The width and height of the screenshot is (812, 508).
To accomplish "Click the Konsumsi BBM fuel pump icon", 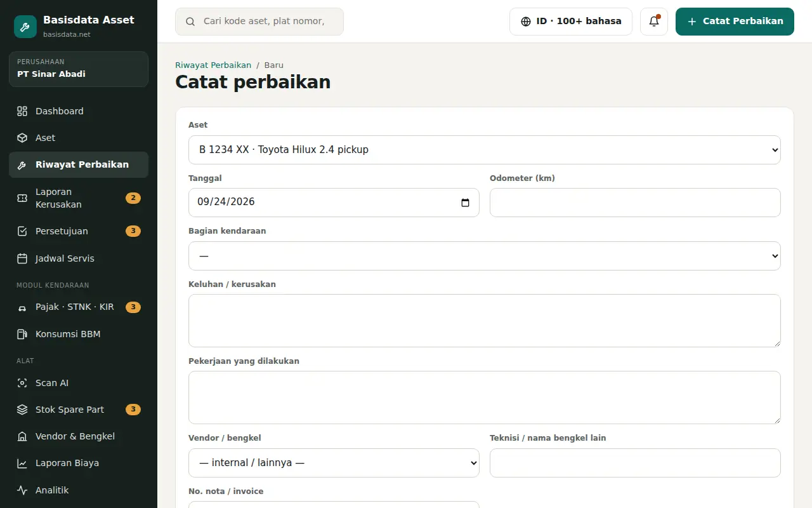I will coord(22,334).
